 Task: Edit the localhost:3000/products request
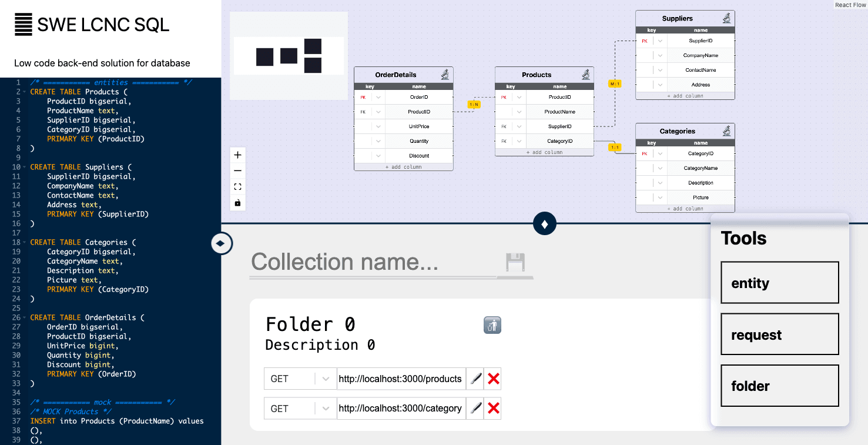(x=475, y=379)
